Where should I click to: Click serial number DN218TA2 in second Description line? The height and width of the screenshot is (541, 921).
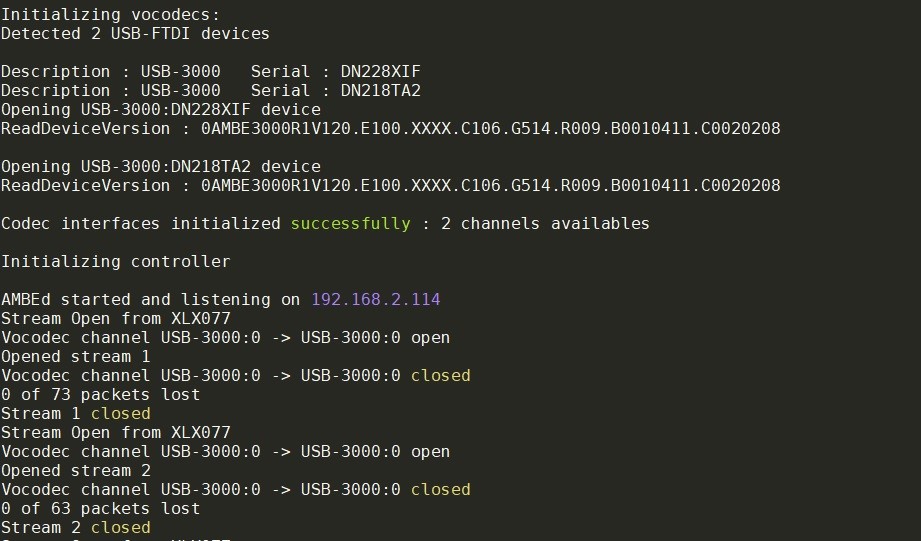(381, 90)
